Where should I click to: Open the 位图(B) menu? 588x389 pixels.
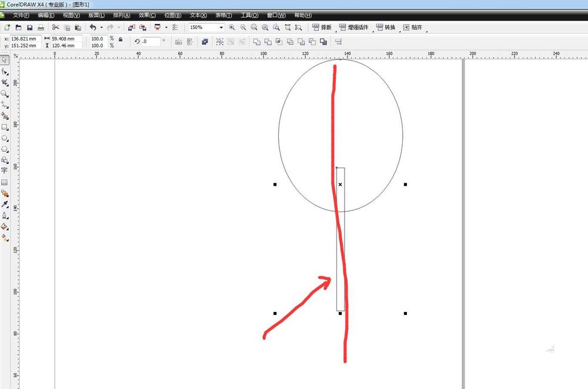(x=172, y=15)
